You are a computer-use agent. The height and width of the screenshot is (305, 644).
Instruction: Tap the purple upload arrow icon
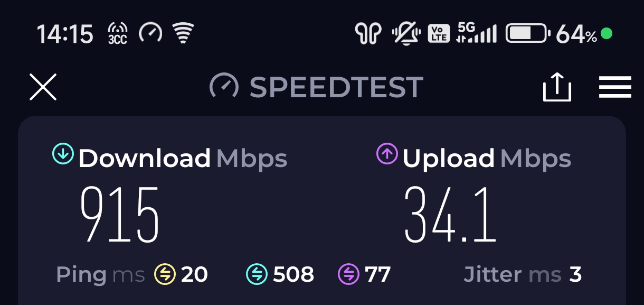tap(386, 154)
